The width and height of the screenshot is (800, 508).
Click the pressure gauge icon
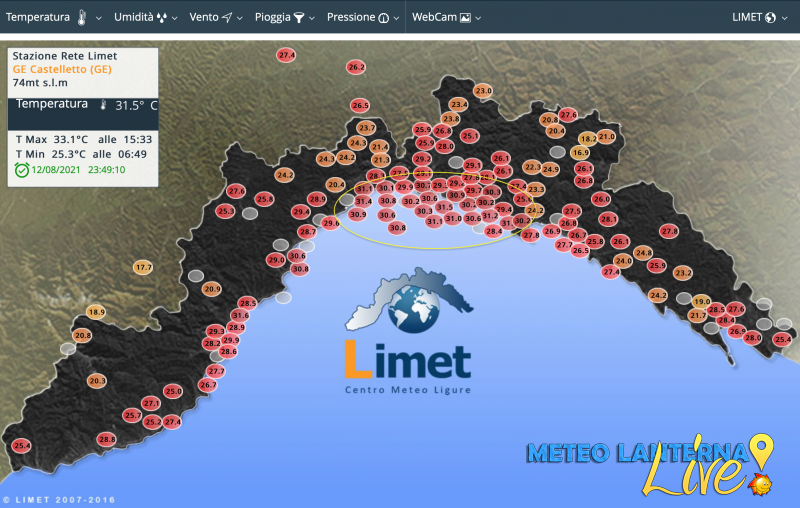pyautogui.click(x=383, y=18)
